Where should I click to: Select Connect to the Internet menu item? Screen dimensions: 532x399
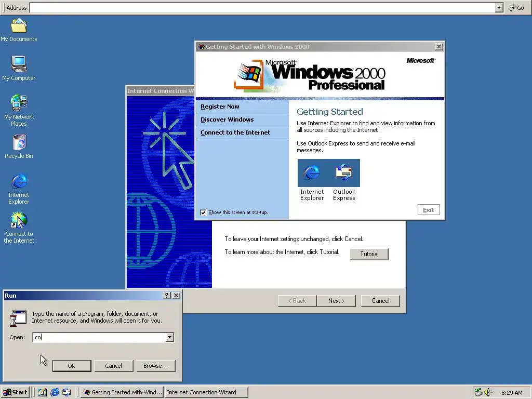(x=242, y=132)
